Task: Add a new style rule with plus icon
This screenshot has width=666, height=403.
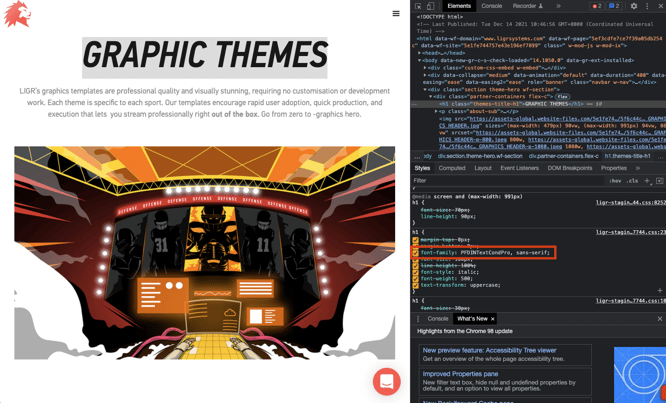Action: click(x=647, y=180)
